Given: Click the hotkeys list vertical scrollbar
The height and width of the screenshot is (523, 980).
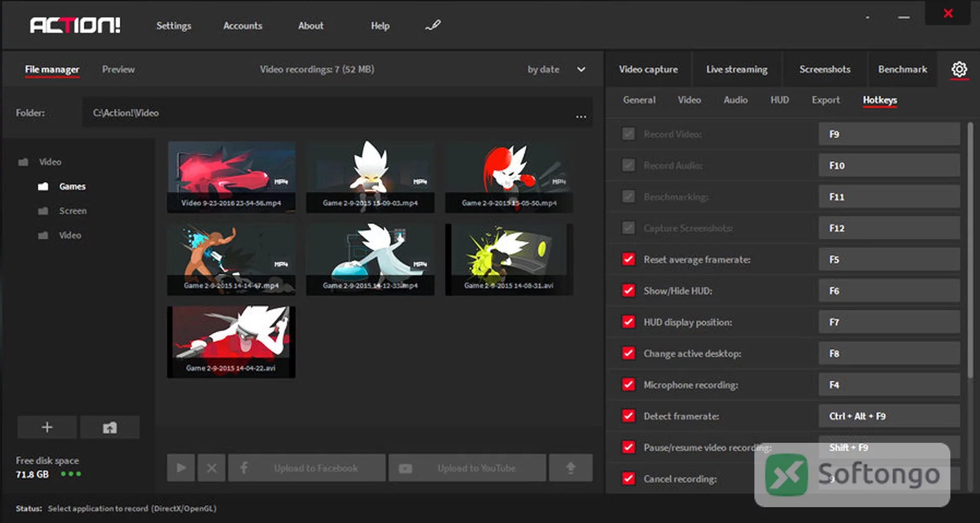Looking at the screenshot, I should (x=970, y=250).
